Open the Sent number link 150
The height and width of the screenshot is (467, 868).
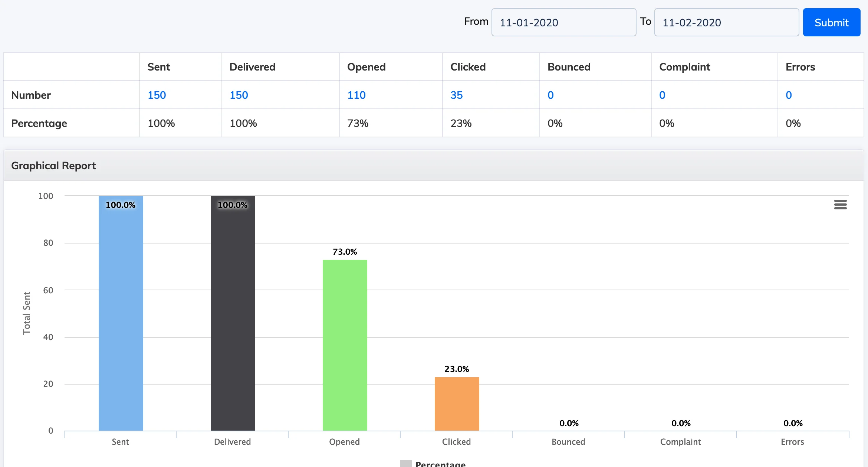[157, 95]
